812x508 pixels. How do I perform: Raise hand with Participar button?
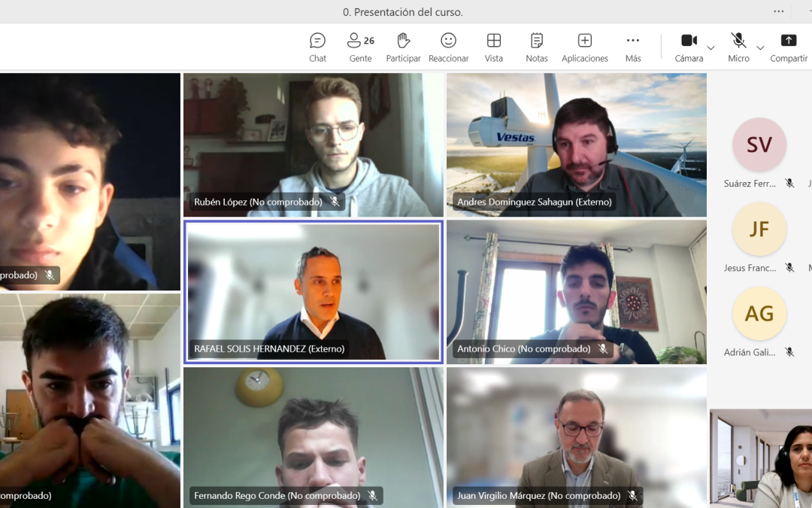point(403,47)
